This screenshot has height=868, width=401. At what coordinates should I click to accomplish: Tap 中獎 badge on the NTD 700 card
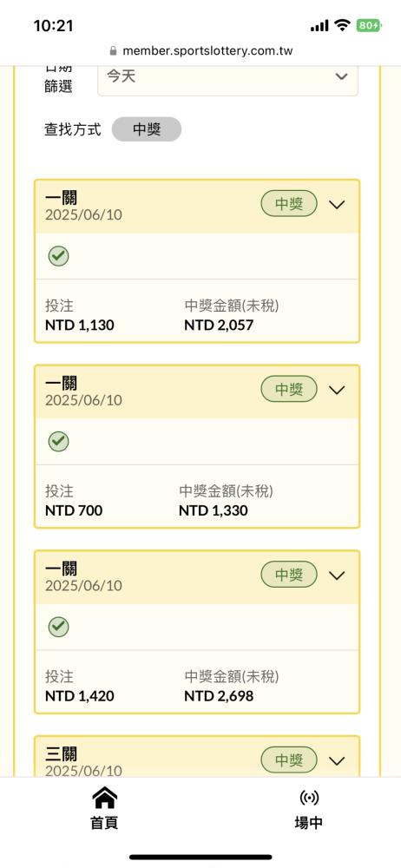[289, 390]
